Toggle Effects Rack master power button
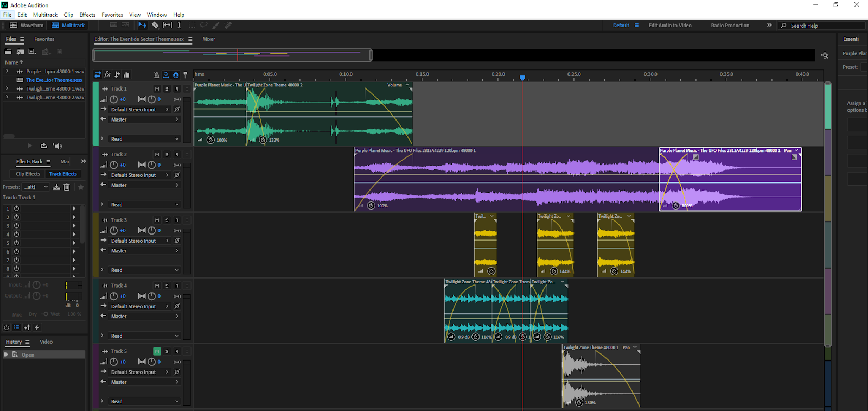The height and width of the screenshot is (411, 868). coord(7,327)
